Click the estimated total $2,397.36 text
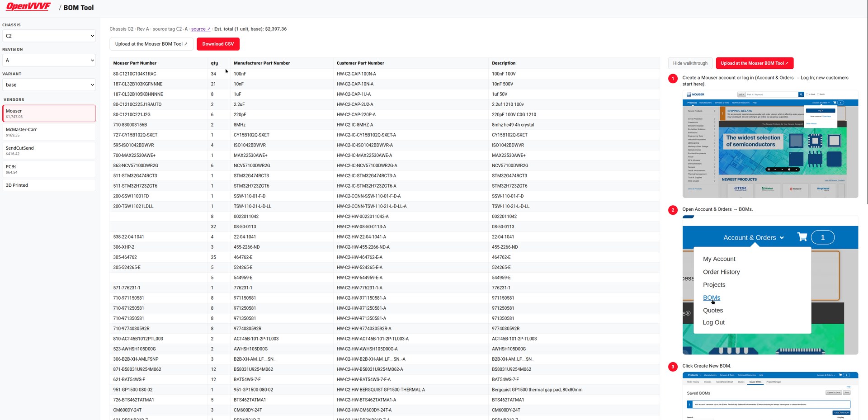 250,29
